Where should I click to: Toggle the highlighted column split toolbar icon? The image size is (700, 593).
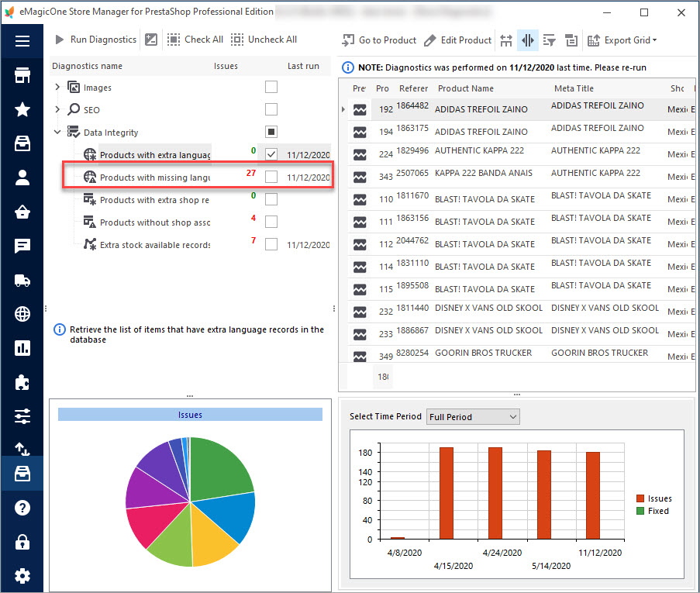[x=528, y=40]
